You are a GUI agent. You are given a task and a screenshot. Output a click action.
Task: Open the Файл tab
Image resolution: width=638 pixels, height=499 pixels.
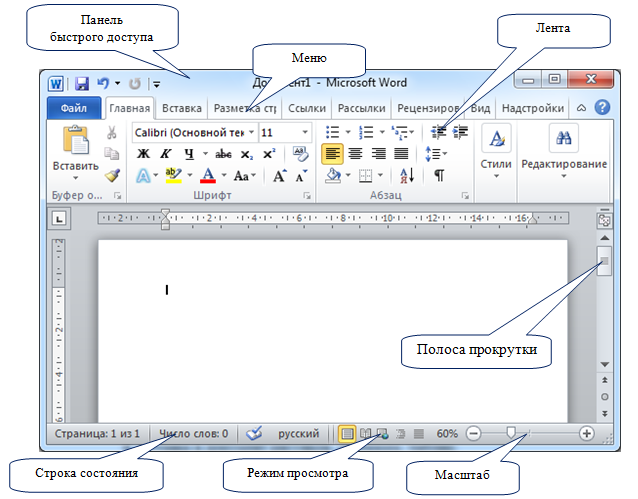pyautogui.click(x=74, y=108)
